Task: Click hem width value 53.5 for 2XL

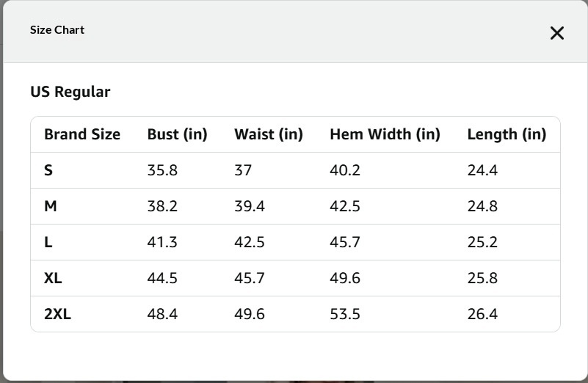Action: 345,314
